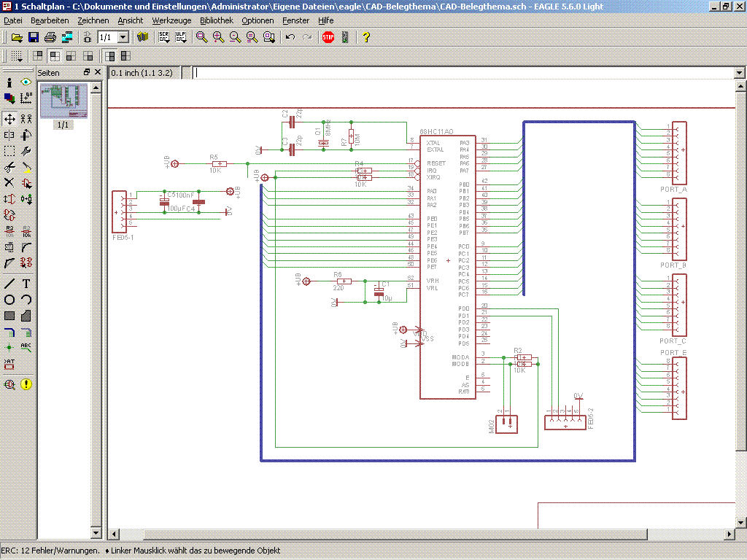The width and height of the screenshot is (747, 560).
Task: Open help via question mark icon
Action: tap(366, 37)
